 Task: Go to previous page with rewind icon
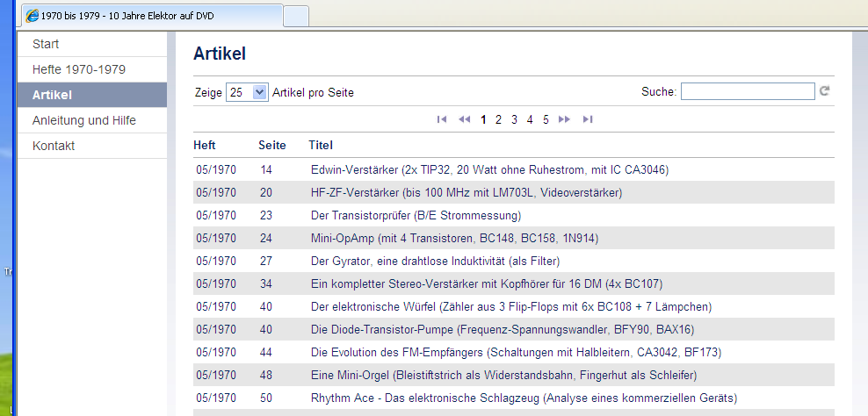click(465, 119)
